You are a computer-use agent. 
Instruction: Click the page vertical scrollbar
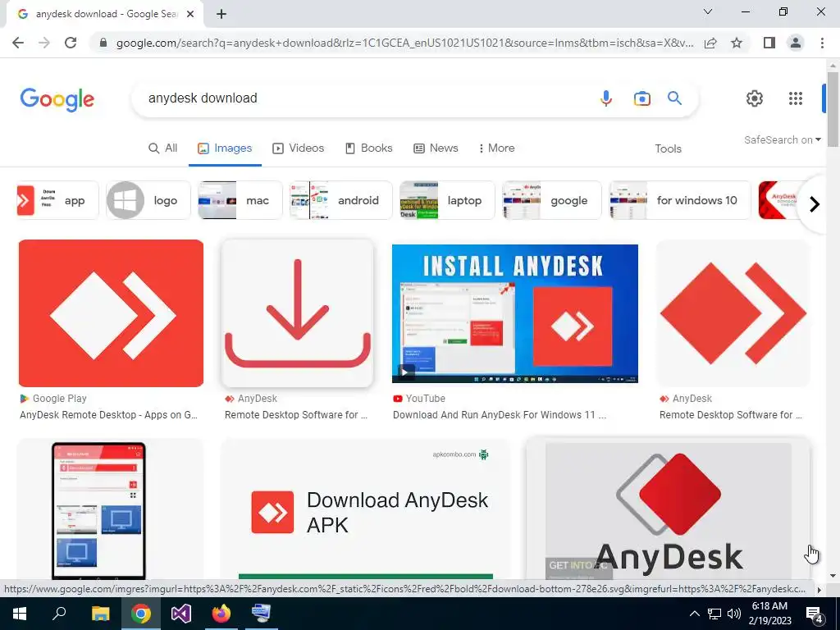tap(833, 110)
